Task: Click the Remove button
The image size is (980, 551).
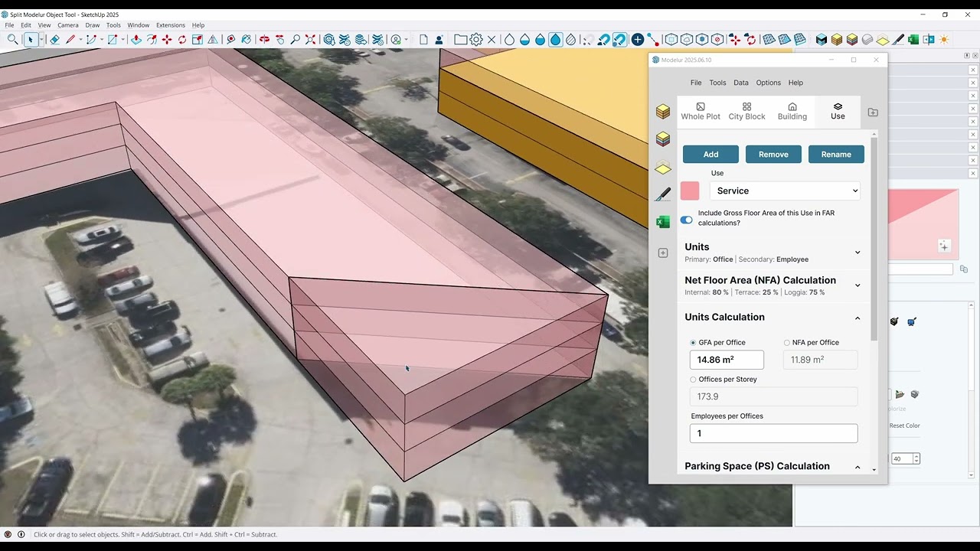Action: [773, 154]
